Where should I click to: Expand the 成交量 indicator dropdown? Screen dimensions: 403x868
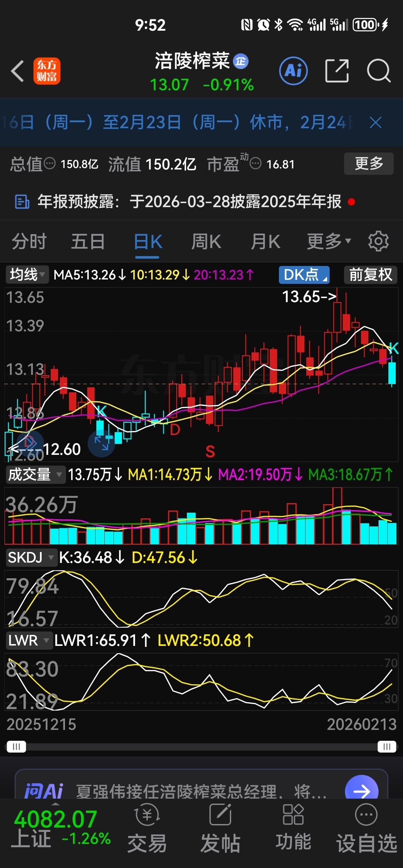click(x=35, y=475)
